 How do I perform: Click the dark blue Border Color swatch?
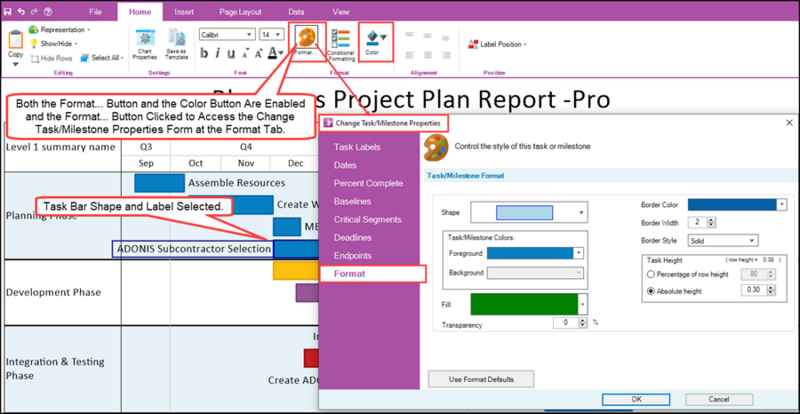pyautogui.click(x=733, y=205)
